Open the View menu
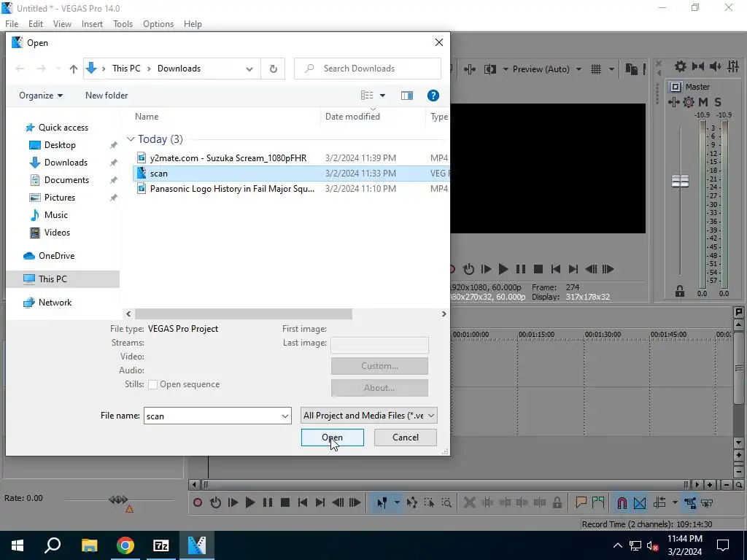The height and width of the screenshot is (560, 747). [x=62, y=24]
